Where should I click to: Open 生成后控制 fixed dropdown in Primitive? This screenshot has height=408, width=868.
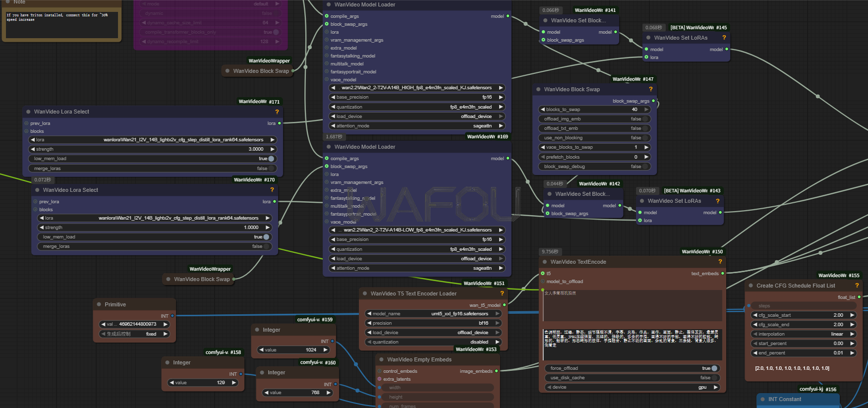[x=134, y=334]
